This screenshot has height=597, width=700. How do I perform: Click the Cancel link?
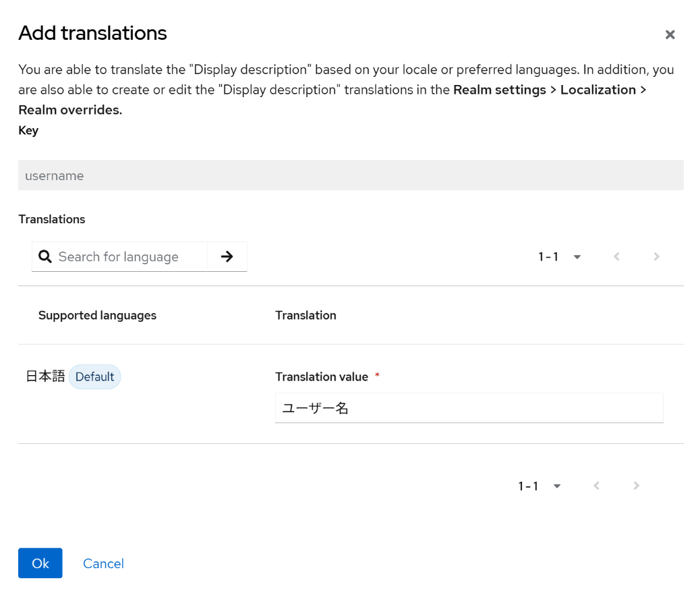click(x=103, y=564)
